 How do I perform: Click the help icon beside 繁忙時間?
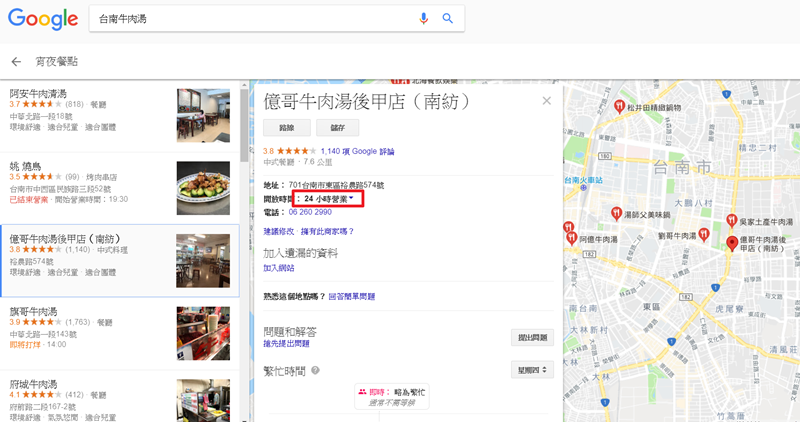point(316,370)
